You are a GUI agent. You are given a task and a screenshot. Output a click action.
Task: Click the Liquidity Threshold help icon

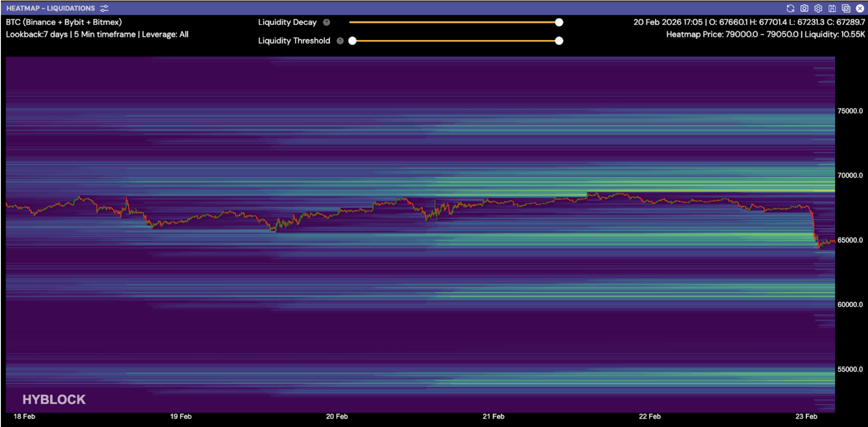340,41
